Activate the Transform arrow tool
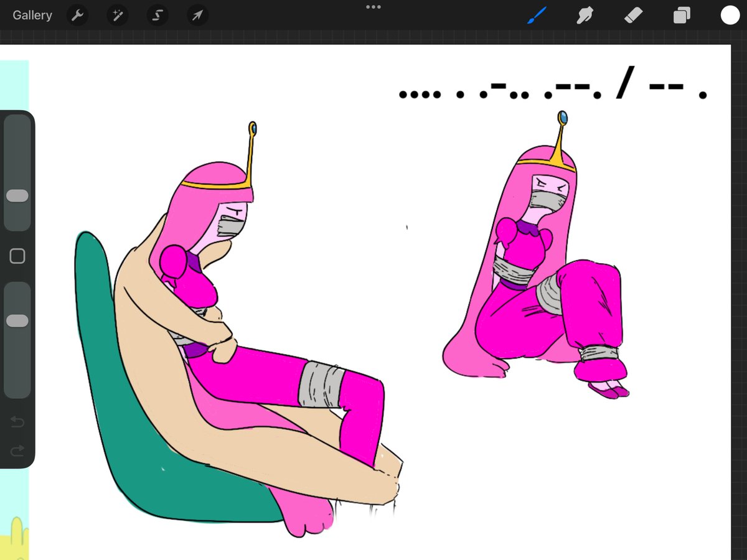This screenshot has width=747, height=560. pyautogui.click(x=197, y=16)
